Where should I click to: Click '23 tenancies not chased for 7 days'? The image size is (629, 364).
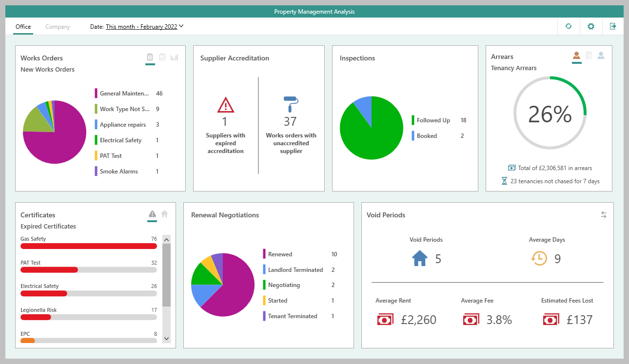[x=555, y=181]
